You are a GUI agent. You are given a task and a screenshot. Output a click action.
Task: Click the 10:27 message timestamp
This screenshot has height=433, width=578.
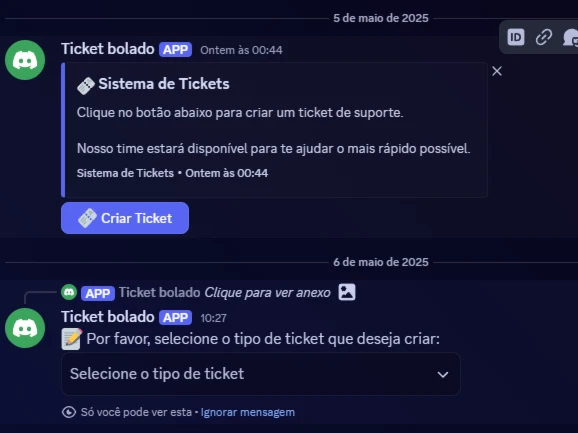(x=213, y=318)
